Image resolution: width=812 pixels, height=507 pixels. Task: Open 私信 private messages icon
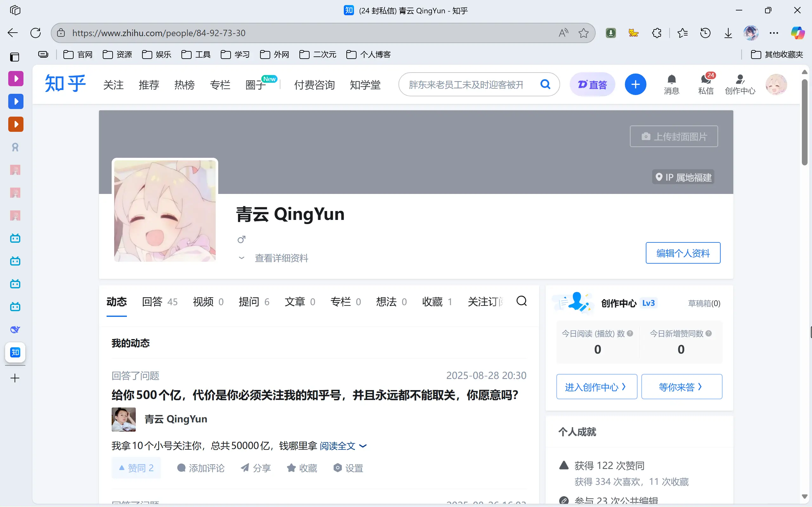(705, 84)
